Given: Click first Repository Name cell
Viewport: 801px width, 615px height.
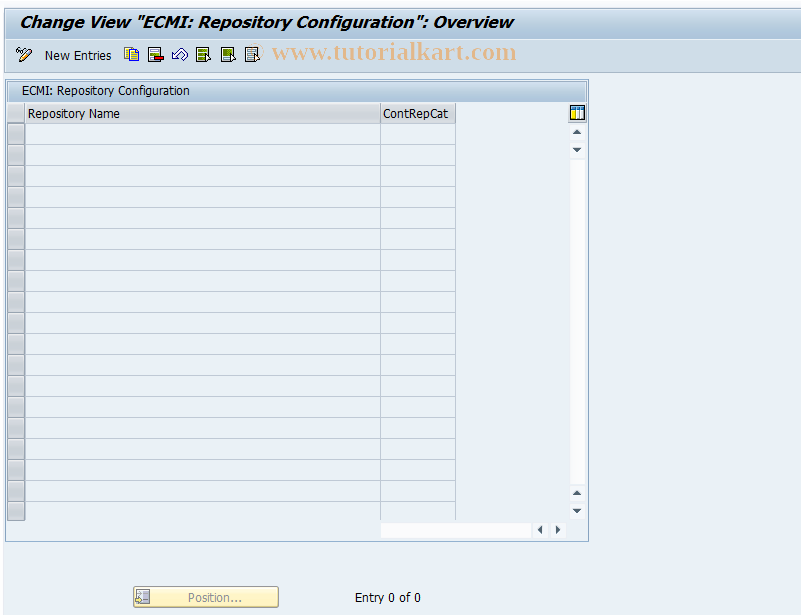Looking at the screenshot, I should [x=203, y=134].
